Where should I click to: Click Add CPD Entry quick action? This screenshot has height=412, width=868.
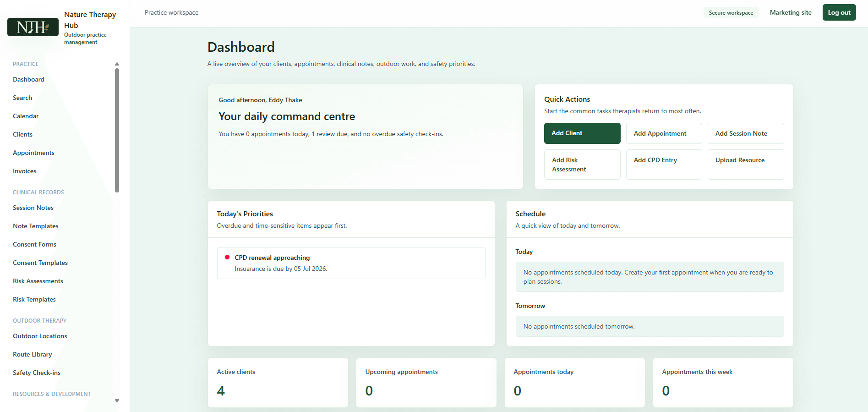tap(664, 165)
